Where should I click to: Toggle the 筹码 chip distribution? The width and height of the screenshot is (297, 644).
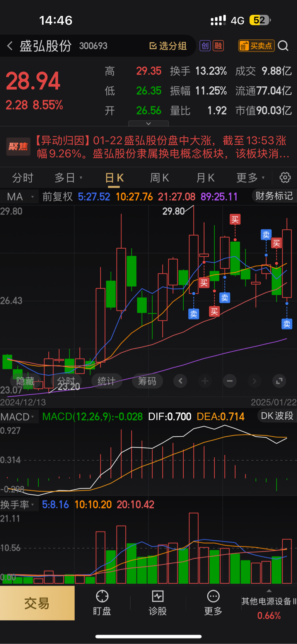point(147,381)
